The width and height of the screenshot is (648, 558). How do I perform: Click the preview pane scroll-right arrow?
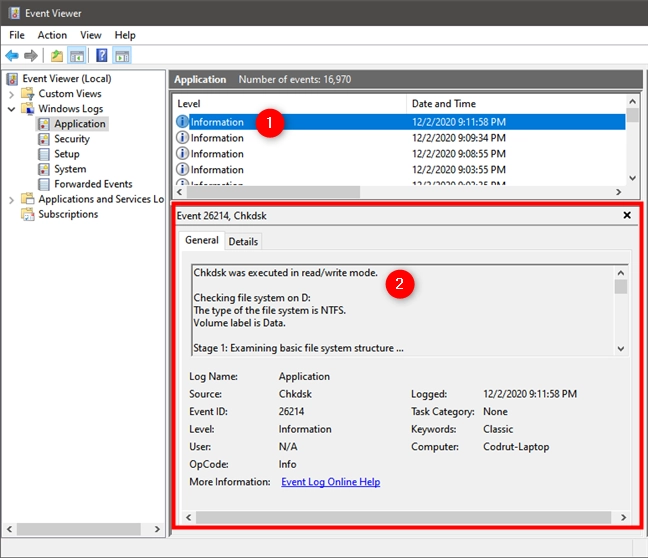[x=623, y=517]
